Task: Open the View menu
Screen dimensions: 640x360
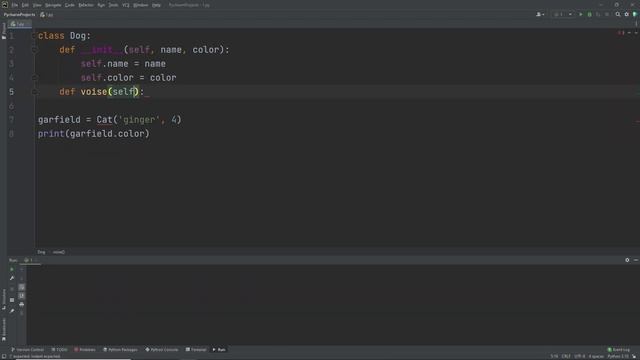Action: click(37, 5)
